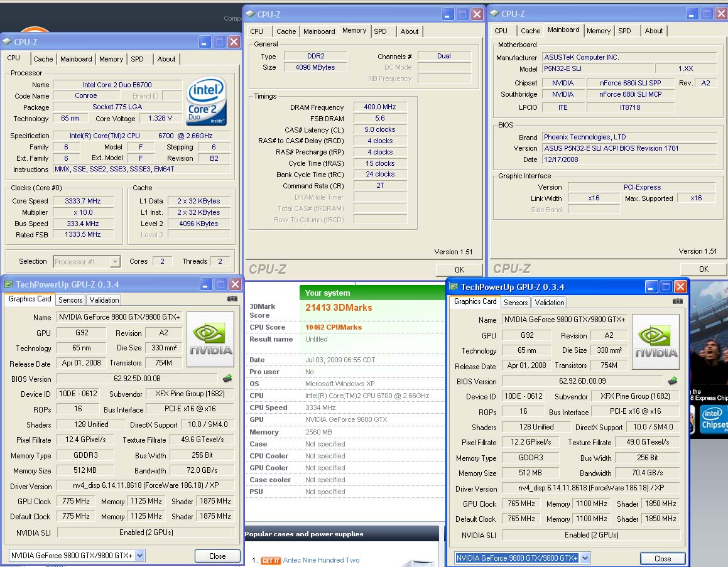Open Cache tab in left CPU-Z window
Image resolution: width=728 pixels, height=567 pixels.
pyautogui.click(x=43, y=59)
